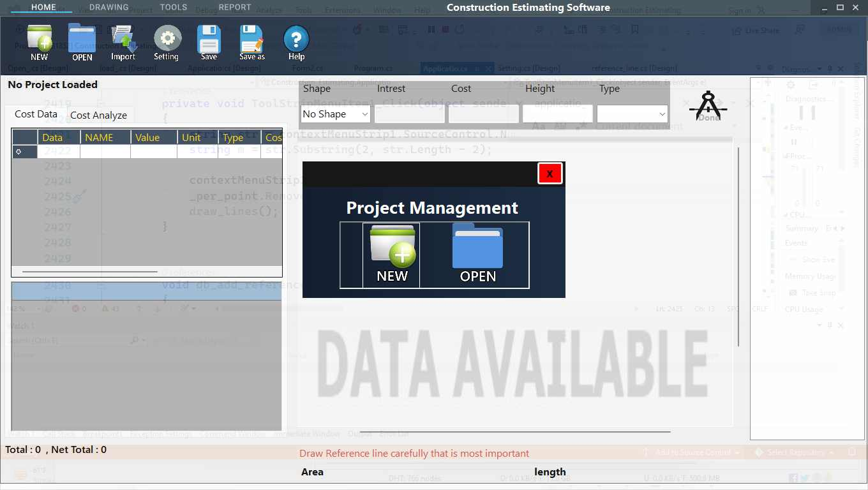Click the NEW project toolbar icon
868x490 pixels.
40,43
